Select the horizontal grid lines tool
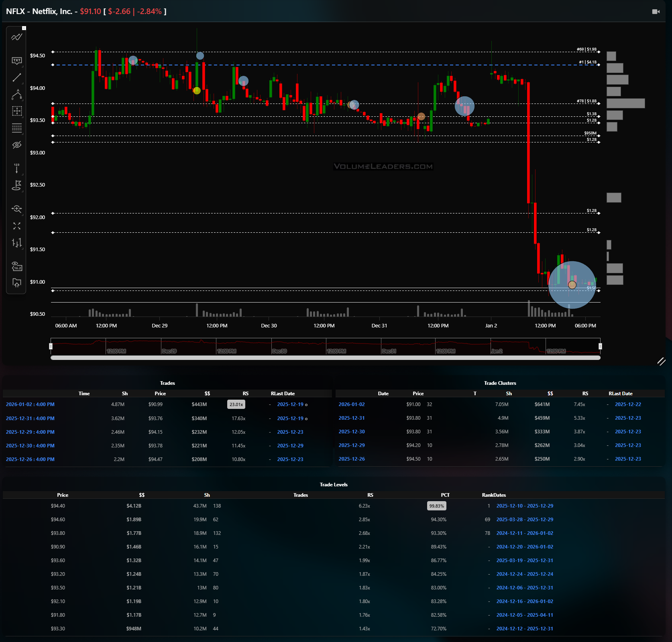672x642 pixels. click(x=16, y=128)
